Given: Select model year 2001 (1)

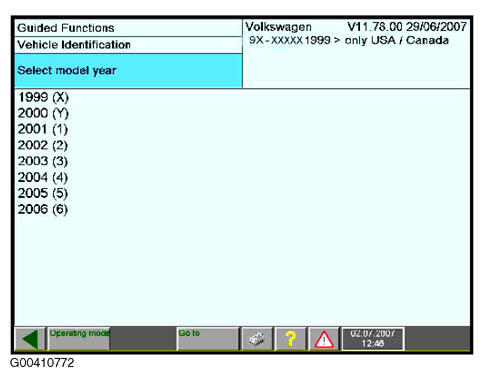Looking at the screenshot, I should pos(43,129).
